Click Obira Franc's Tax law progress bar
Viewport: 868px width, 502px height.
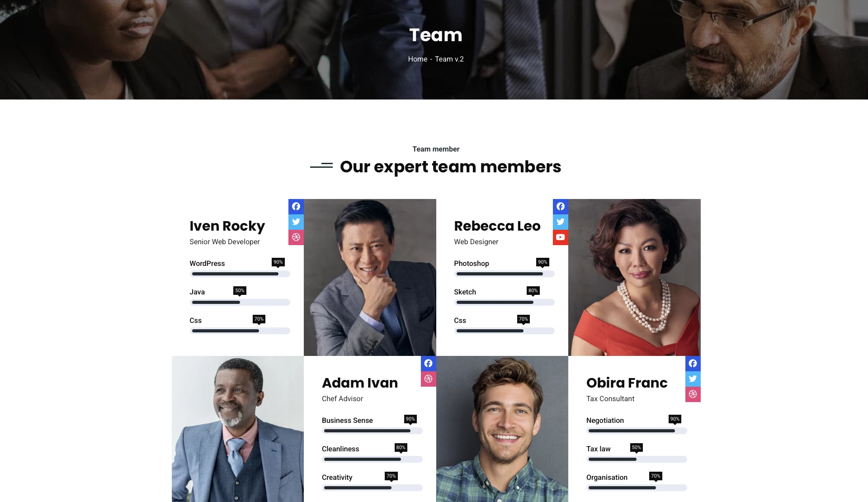coord(637,459)
